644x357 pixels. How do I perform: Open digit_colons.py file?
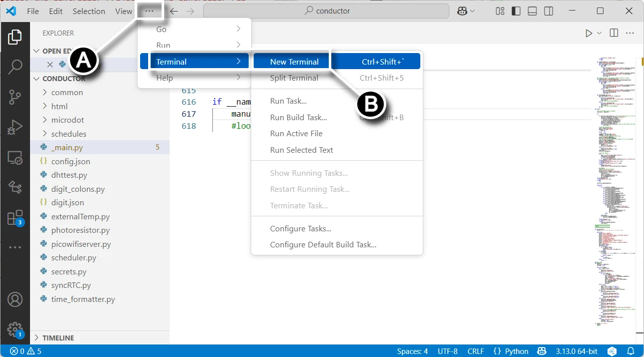click(x=100, y=189)
